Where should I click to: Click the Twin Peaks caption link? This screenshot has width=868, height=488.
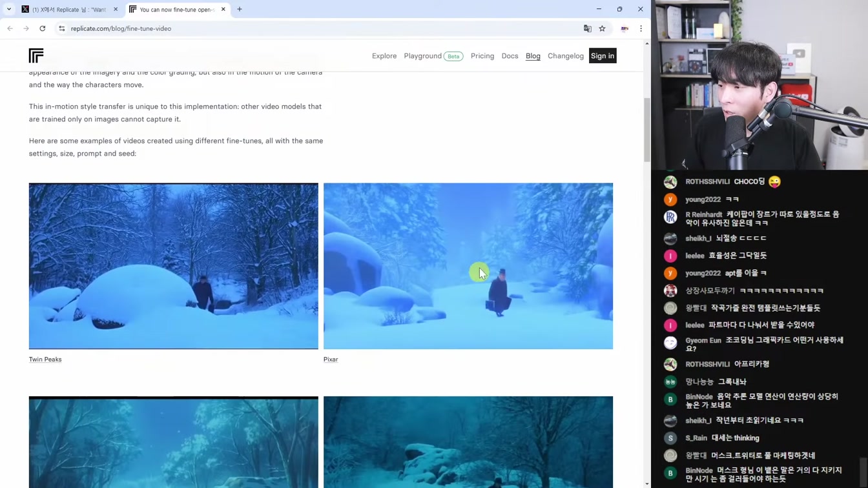coord(45,359)
